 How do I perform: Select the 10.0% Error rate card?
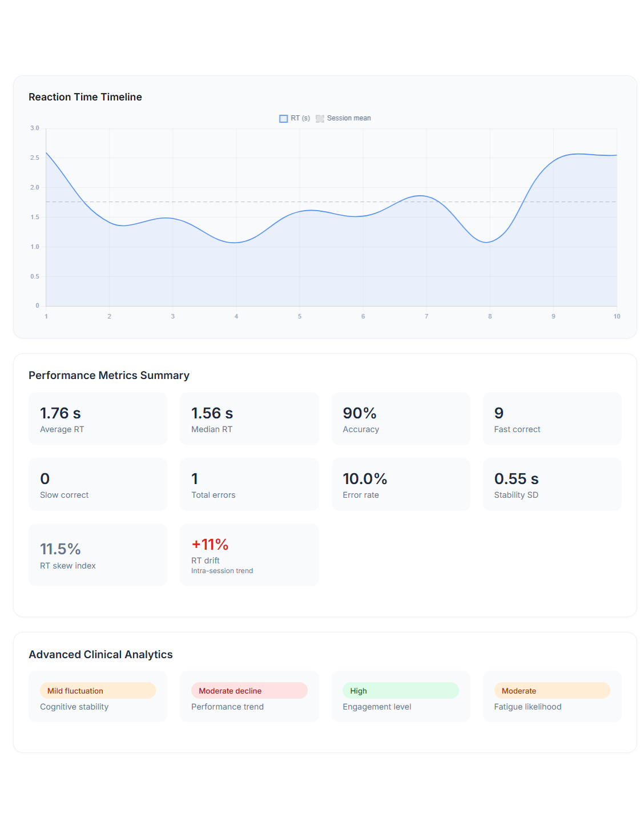(401, 484)
